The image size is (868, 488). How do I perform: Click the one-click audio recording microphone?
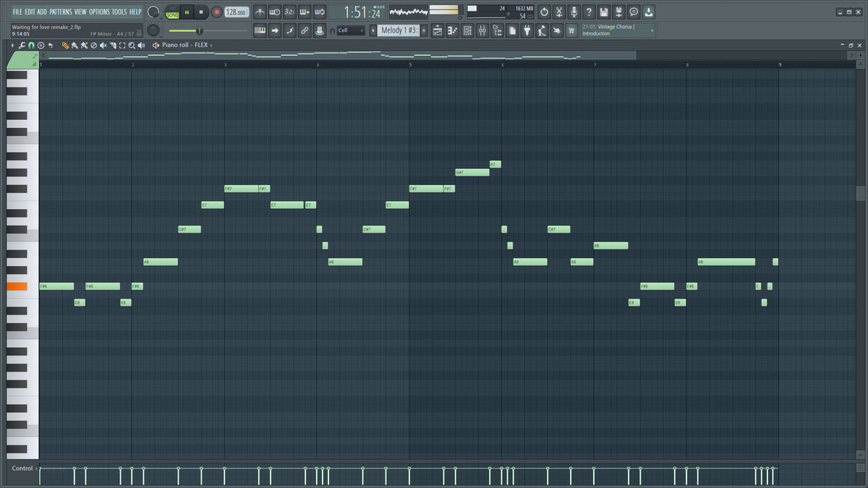click(x=574, y=12)
